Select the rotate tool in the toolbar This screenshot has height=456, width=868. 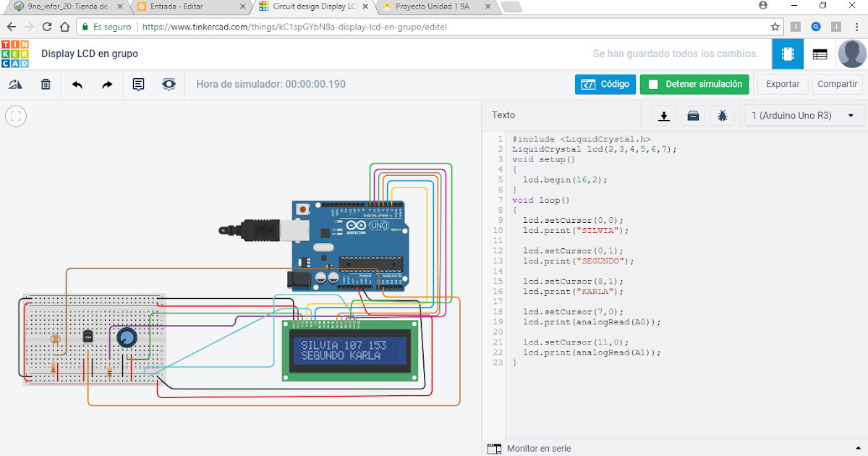[x=16, y=84]
